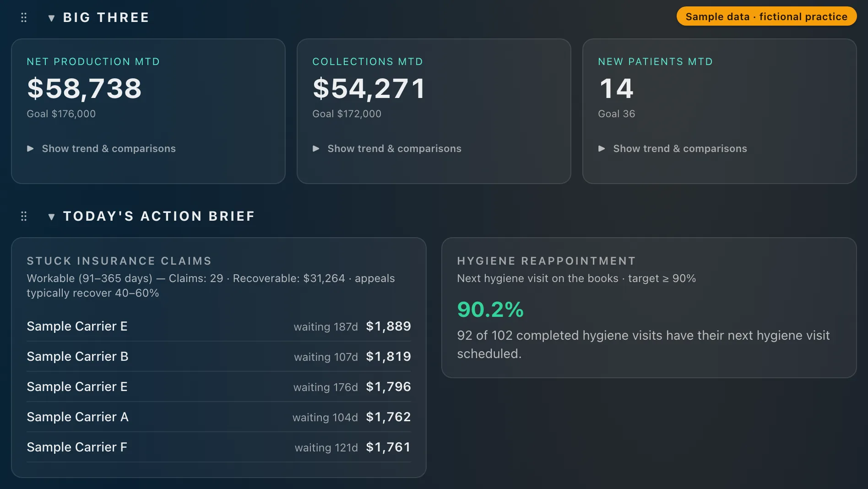
Task: Click the Sample data fictional practice badge
Action: 766,16
